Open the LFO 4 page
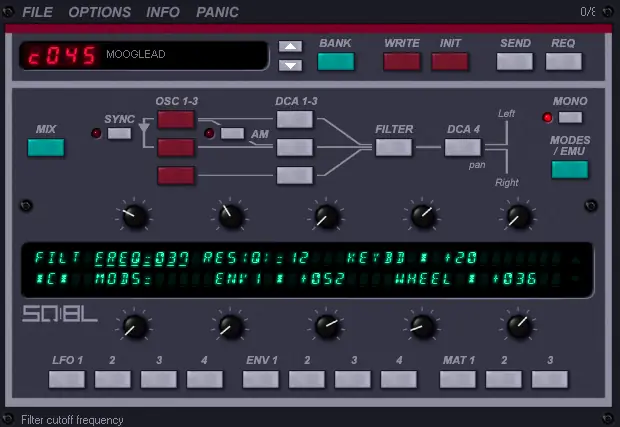This screenshot has width=620, height=427. (x=204, y=380)
